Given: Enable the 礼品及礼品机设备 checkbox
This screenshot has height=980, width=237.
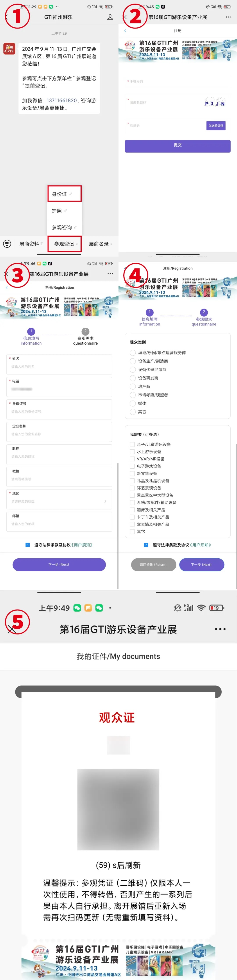Looking at the screenshot, I should point(132,481).
